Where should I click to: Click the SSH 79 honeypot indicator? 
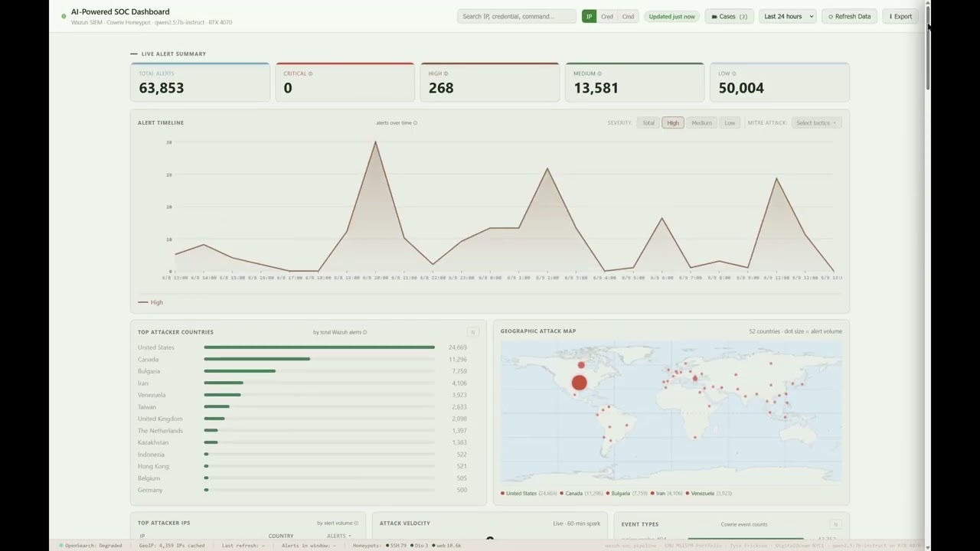[x=398, y=546]
